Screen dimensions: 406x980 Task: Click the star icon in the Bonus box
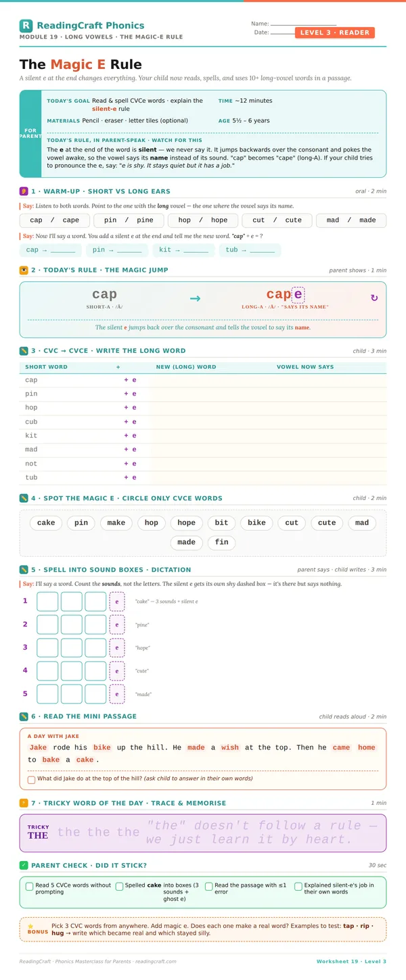tap(30, 925)
